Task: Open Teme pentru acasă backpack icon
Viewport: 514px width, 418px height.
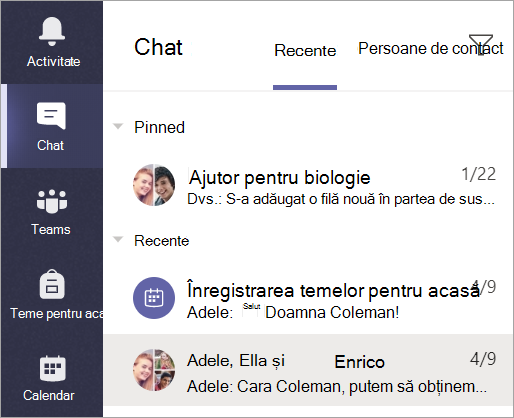Action: click(52, 284)
